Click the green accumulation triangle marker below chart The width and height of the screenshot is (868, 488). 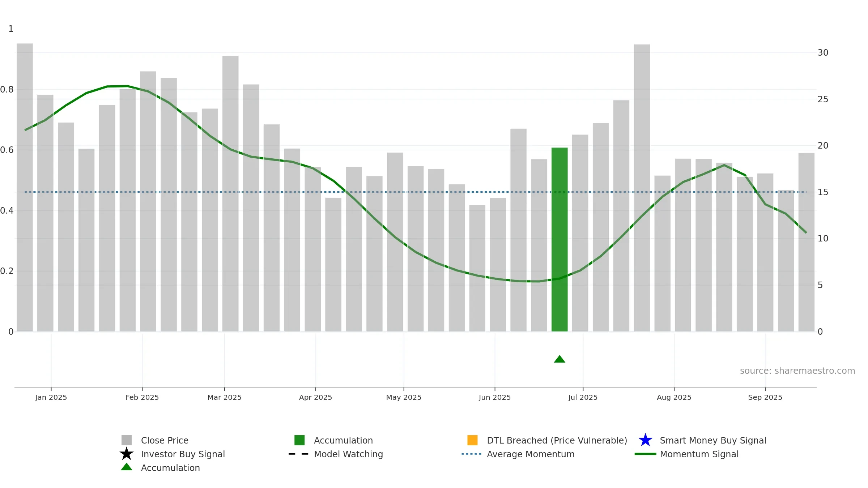coord(559,359)
